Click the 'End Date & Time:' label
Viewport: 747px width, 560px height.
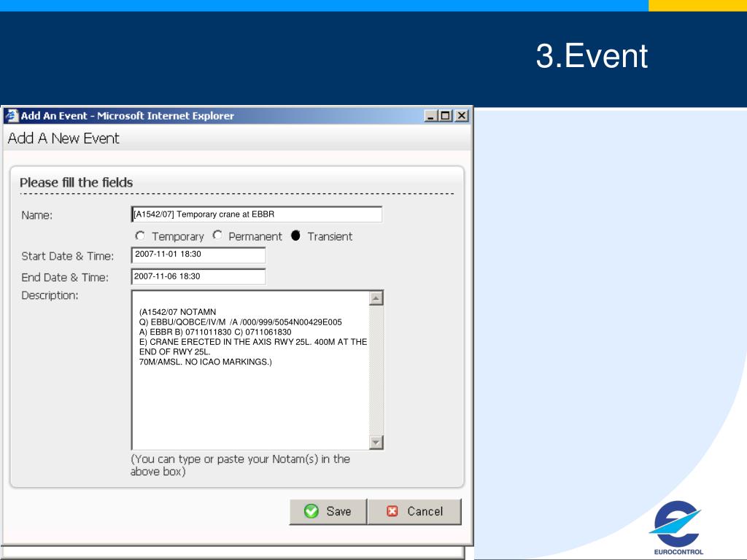point(65,278)
